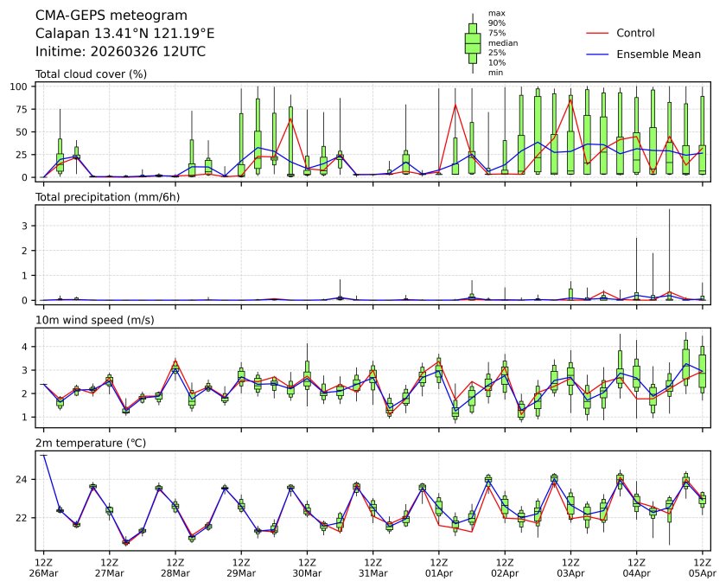726x588 pixels.
Task: Click the green box-plot legend symbol
Action: click(473, 42)
